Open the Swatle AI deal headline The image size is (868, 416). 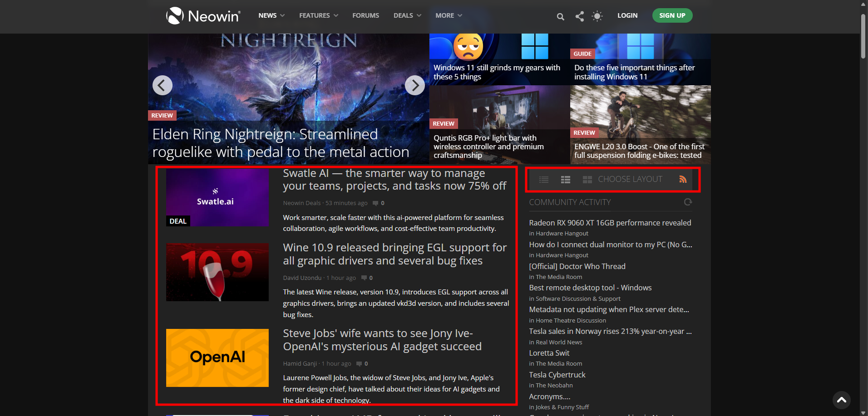tap(395, 180)
